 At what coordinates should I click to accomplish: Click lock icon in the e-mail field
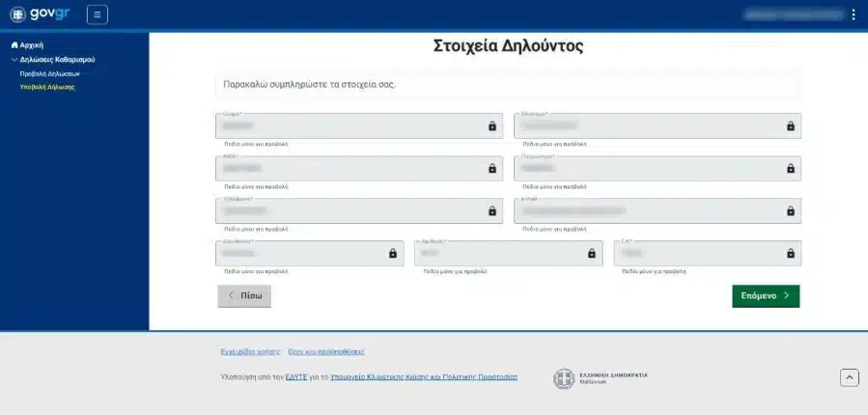790,210
